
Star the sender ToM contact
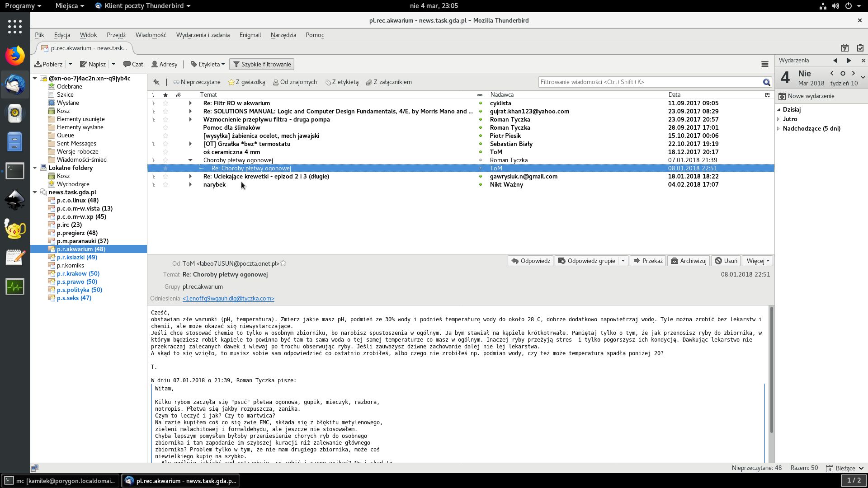[283, 263]
